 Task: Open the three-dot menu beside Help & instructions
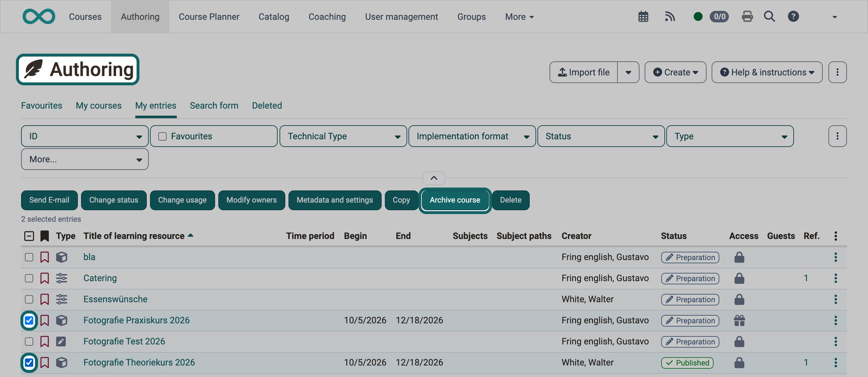tap(837, 72)
